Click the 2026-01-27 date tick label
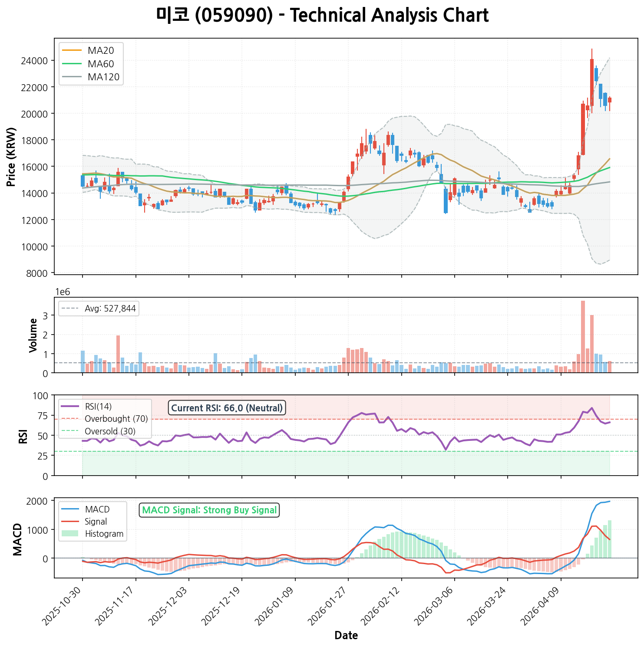Screen dimensions: 644x647 (x=330, y=606)
